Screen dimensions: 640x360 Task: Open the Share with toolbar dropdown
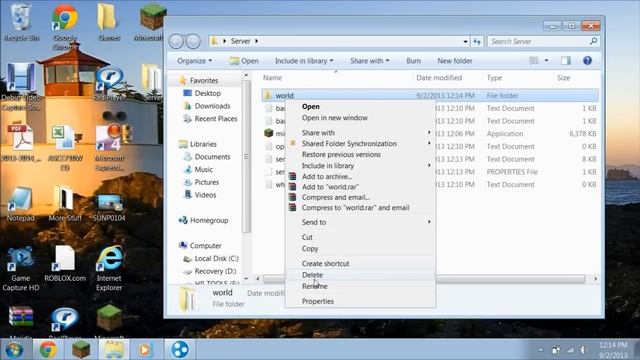point(370,61)
